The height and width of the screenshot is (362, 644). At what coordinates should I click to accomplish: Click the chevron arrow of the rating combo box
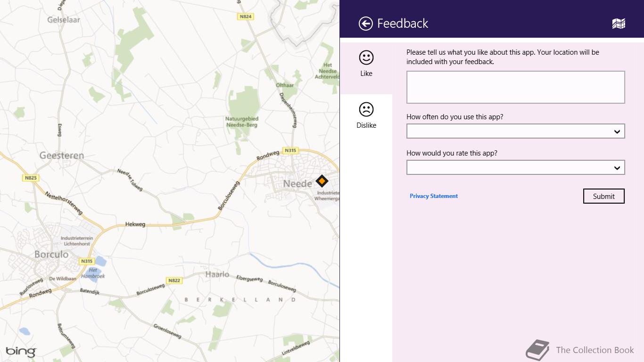click(617, 168)
